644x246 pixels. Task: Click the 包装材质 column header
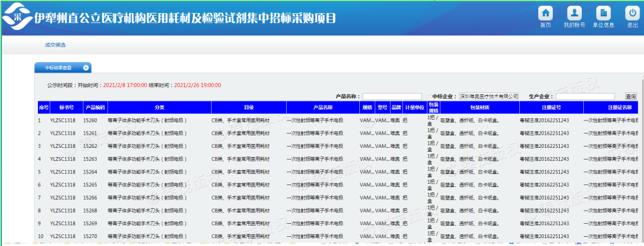479,107
